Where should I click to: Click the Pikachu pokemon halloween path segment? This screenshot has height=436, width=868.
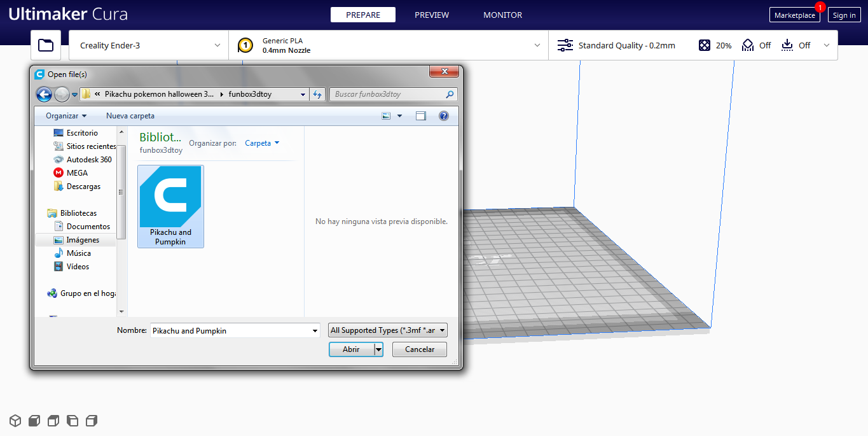(x=159, y=94)
